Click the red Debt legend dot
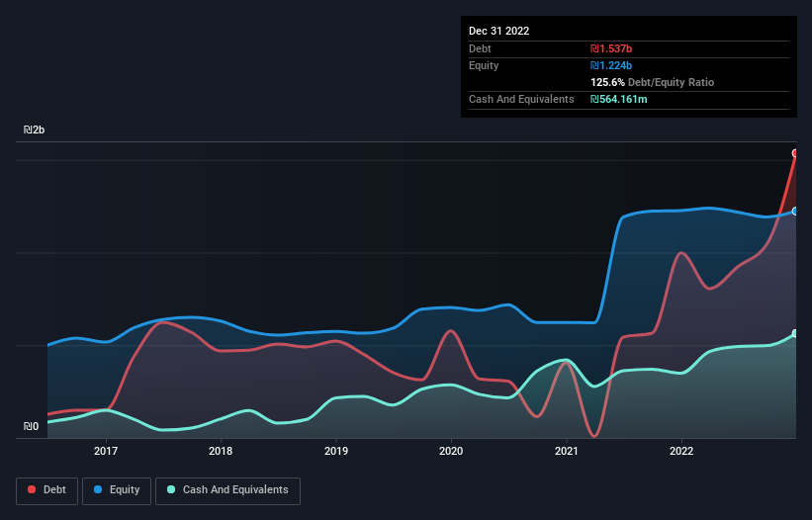This screenshot has height=520, width=812. (32, 489)
